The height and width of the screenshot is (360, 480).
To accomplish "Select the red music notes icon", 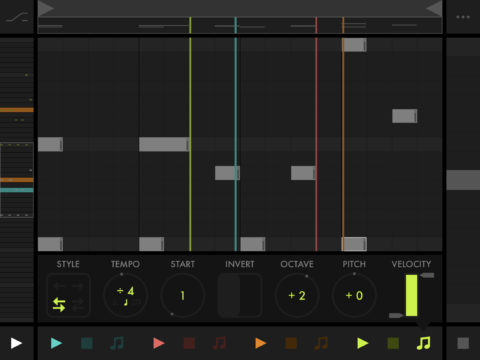I will [x=219, y=343].
